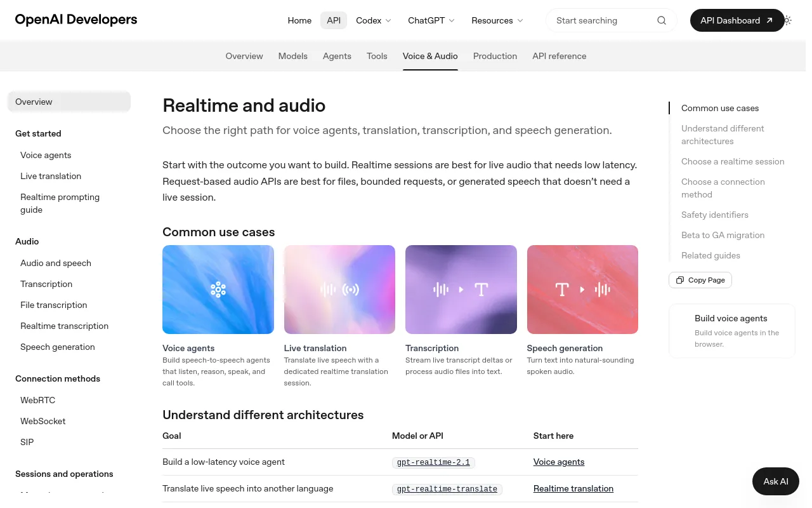
Task: Switch to the Agents tab
Action: point(337,56)
